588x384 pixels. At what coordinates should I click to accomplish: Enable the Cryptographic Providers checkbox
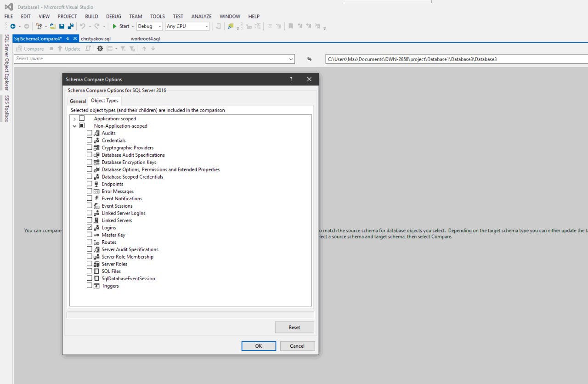tap(90, 148)
